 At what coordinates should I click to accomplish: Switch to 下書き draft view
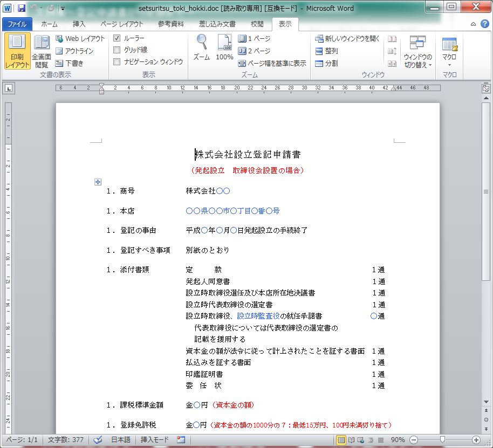coord(70,63)
